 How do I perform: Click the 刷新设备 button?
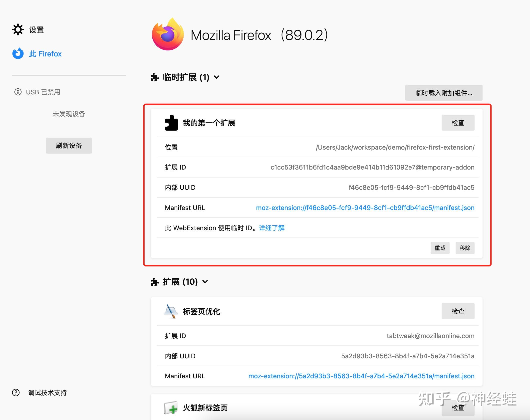[69, 146]
